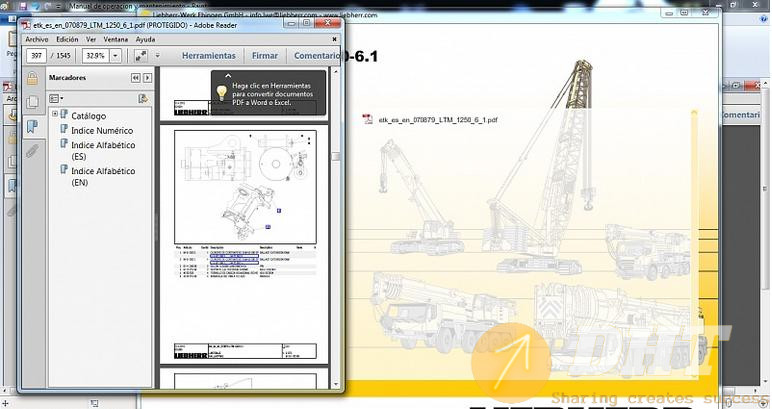Viewport: 772px width, 409px height.
Task: Select the Catálogo bookmark
Action: tap(89, 116)
